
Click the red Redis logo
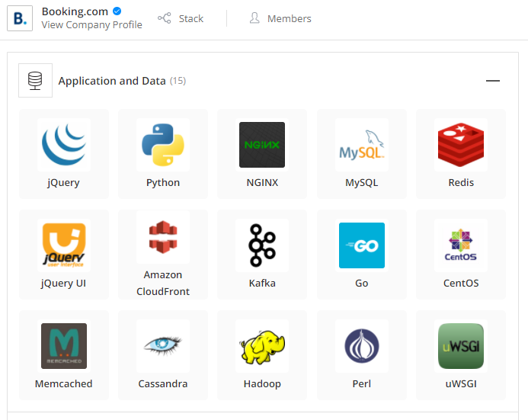[461, 145]
